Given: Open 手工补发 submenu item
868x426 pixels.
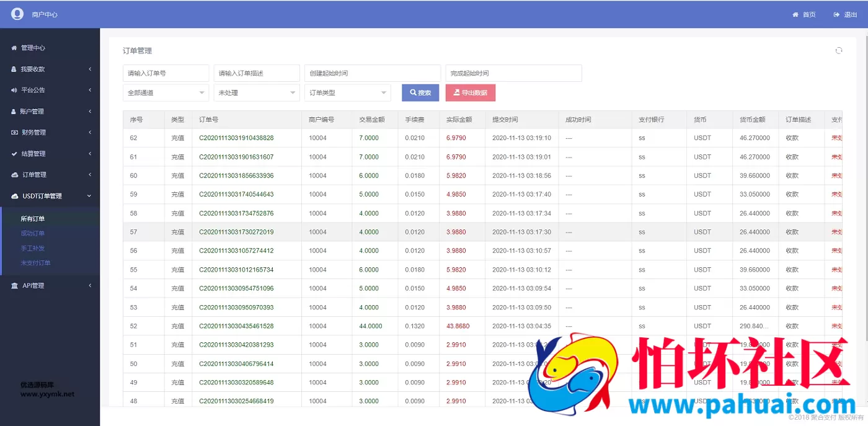Looking at the screenshot, I should tap(33, 248).
